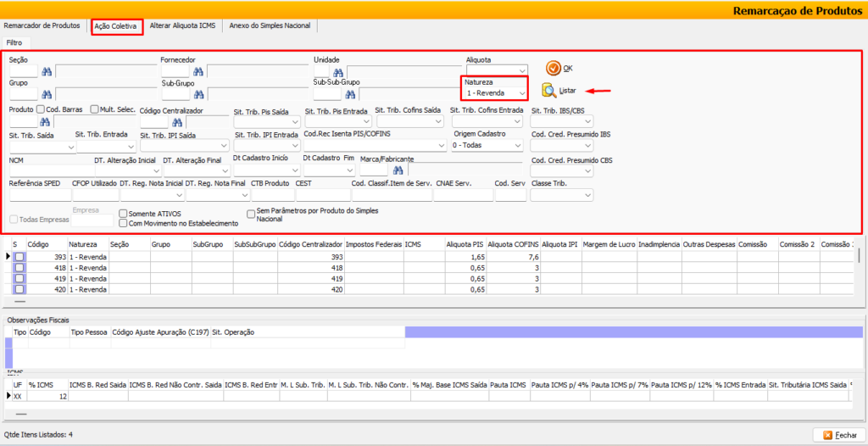Open the Natureza dropdown showing 1 - Revenda
Viewport: 868px width, 446px height.
tap(496, 92)
